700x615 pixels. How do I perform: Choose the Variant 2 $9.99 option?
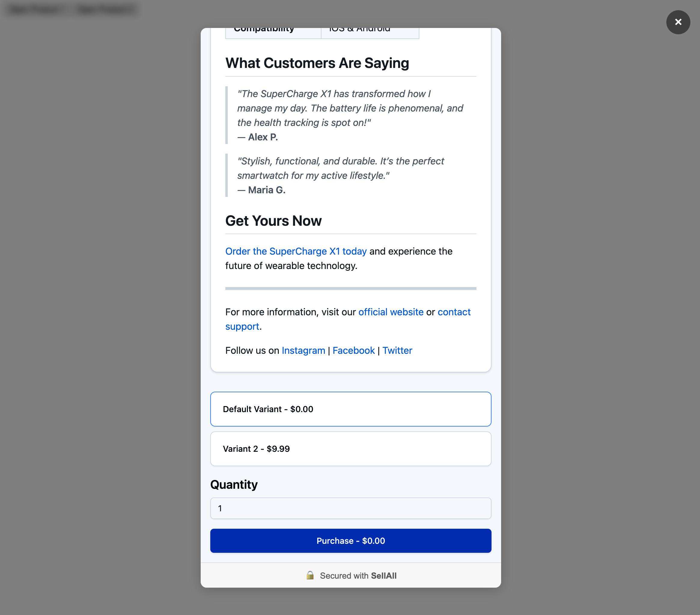[x=350, y=449]
